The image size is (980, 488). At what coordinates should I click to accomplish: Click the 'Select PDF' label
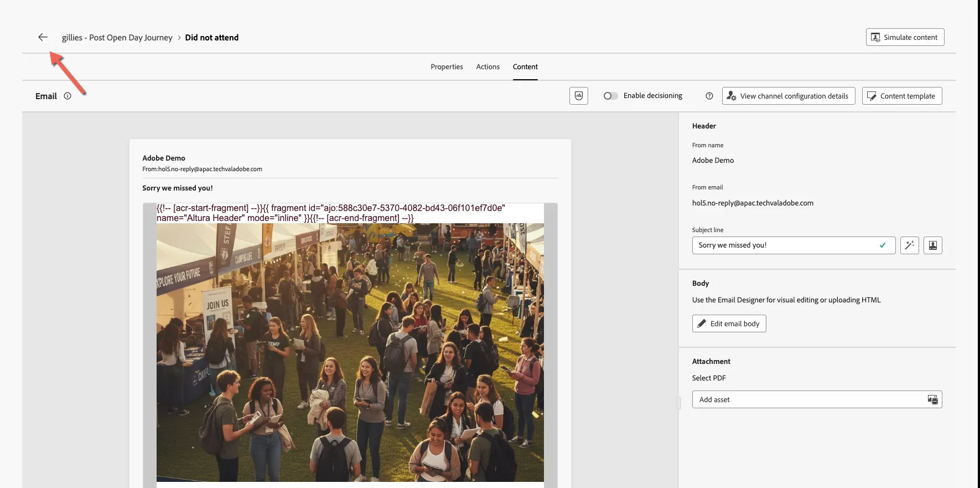pyautogui.click(x=709, y=378)
